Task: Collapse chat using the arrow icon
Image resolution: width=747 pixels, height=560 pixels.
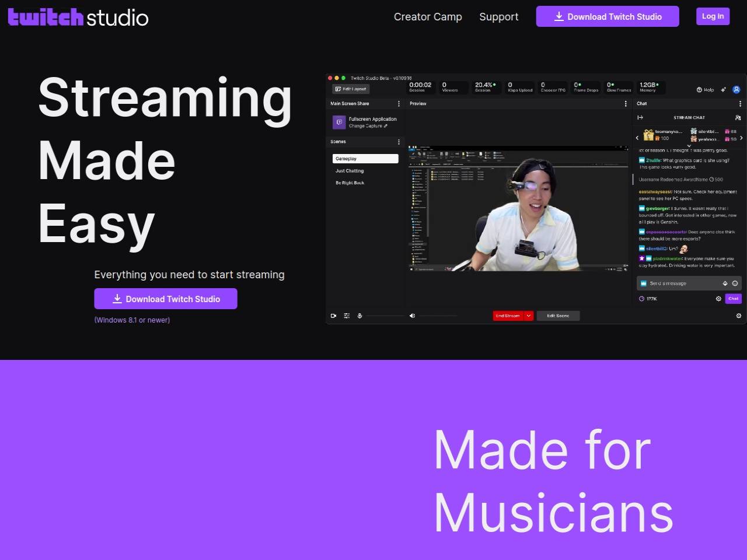Action: tap(640, 117)
